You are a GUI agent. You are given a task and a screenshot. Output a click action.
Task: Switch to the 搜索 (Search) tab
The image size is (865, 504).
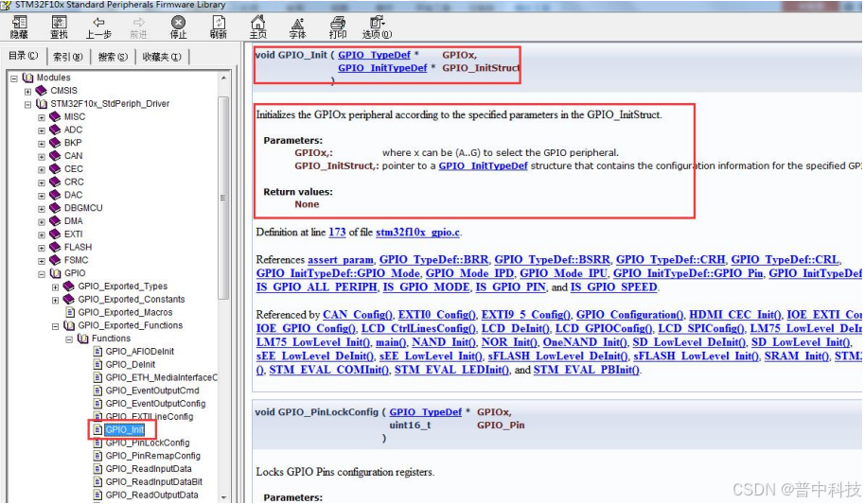click(x=113, y=56)
